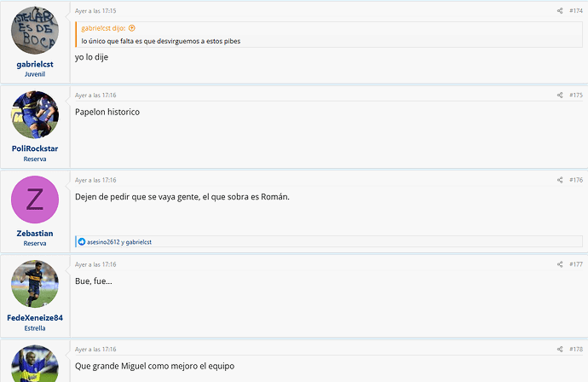Viewport: 588px width, 382px height.
Task: Open FedeXeneize84's profile via username
Action: (35, 318)
